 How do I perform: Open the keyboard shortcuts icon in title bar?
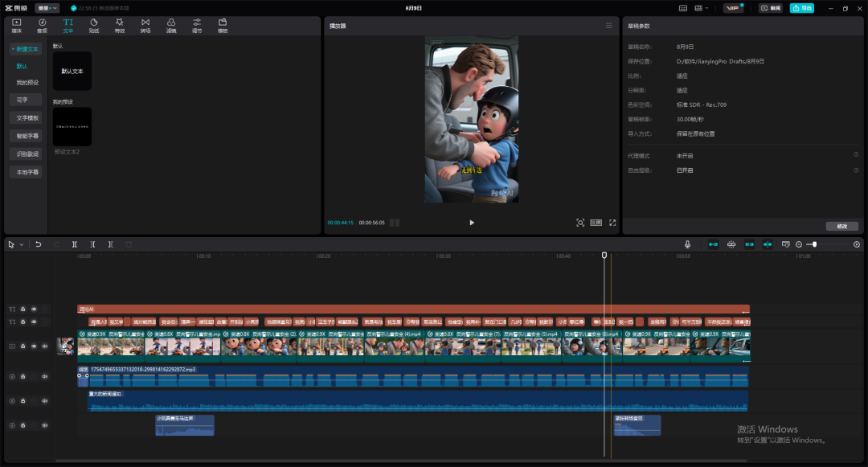pos(683,8)
